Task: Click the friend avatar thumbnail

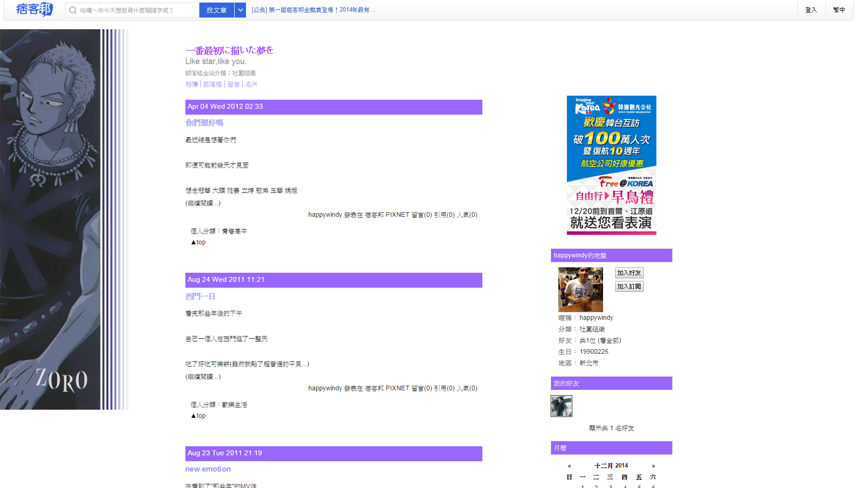Action: pos(561,406)
